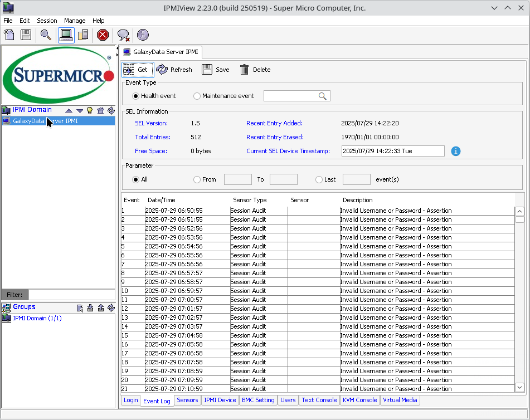Open the Edit menu
Screen dimensions: 530x420
tap(25, 21)
